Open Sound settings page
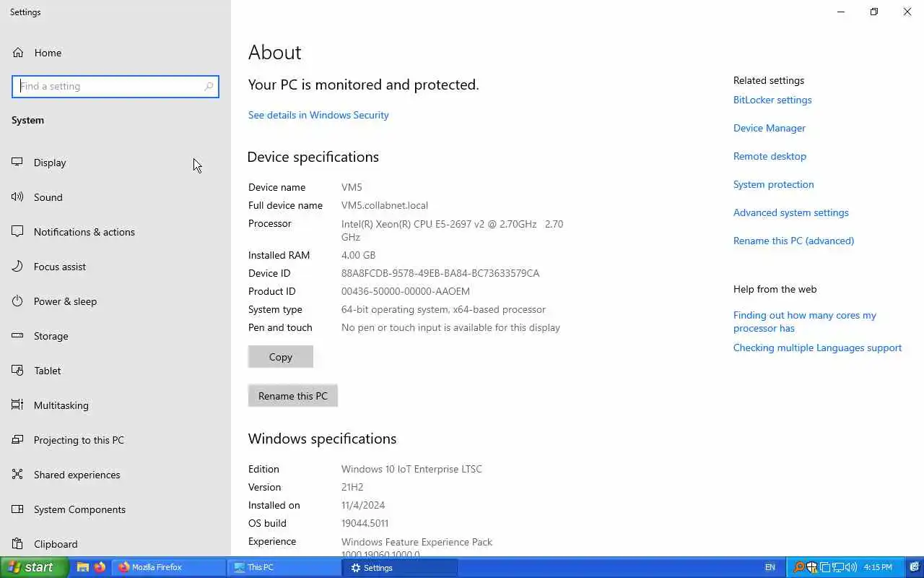Viewport: 924px width, 578px height. coord(115,197)
